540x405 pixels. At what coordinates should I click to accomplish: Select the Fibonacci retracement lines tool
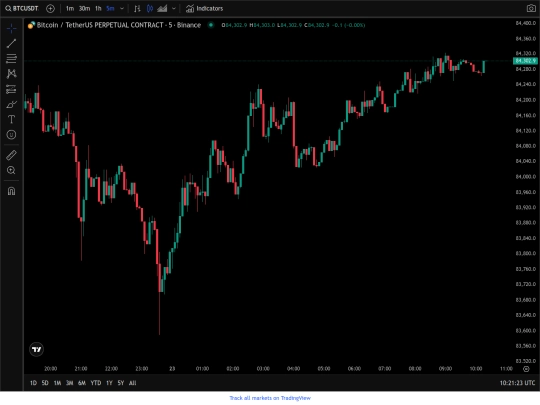click(x=11, y=59)
